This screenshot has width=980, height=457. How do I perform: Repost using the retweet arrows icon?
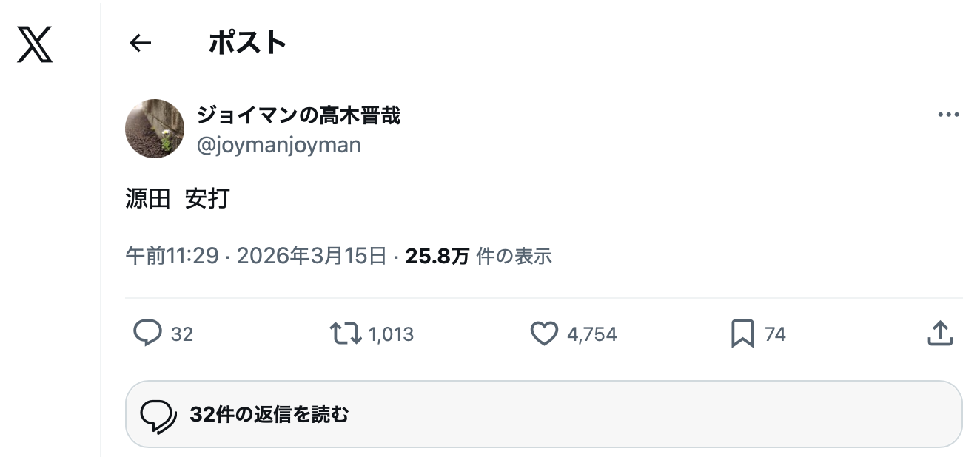point(345,334)
